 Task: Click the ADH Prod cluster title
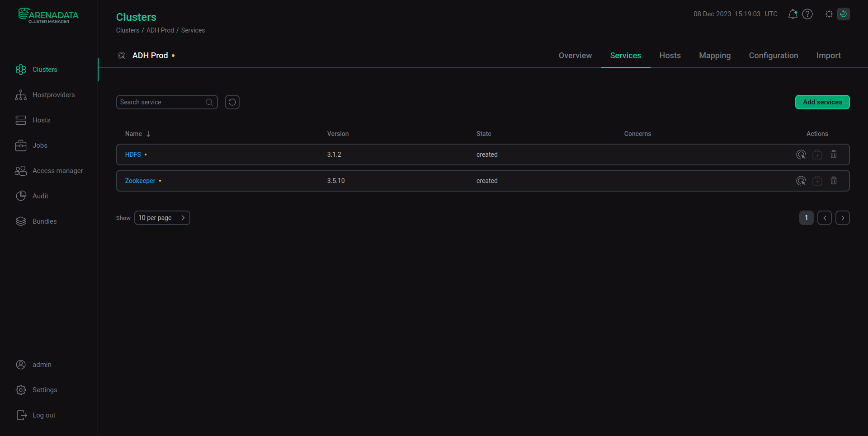pyautogui.click(x=150, y=56)
